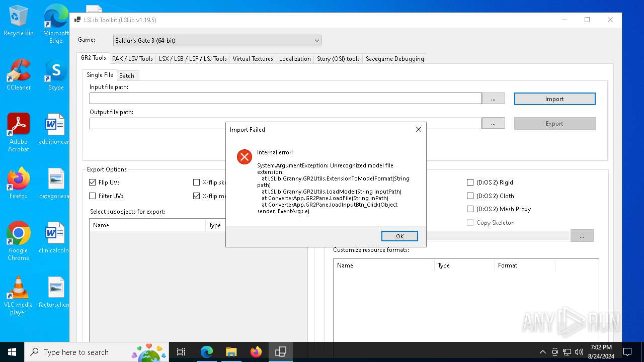Open Story (OSI) tools tab

[338, 59]
